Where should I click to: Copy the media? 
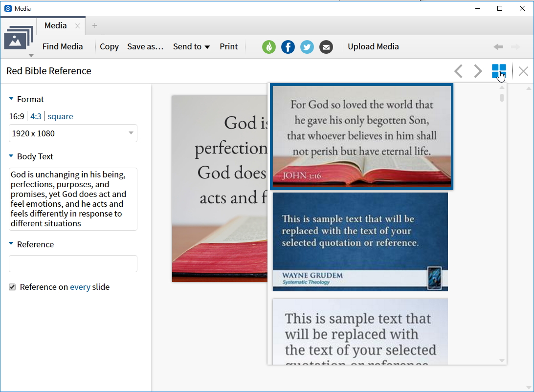(109, 46)
